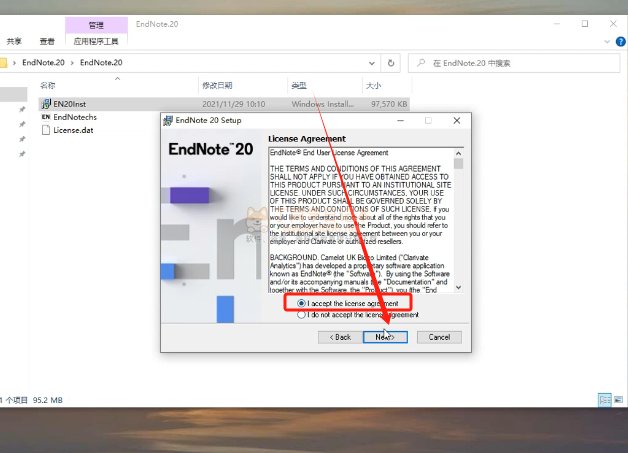Click the refresh icon beside the address bar
This screenshot has width=628, height=453.
391,63
